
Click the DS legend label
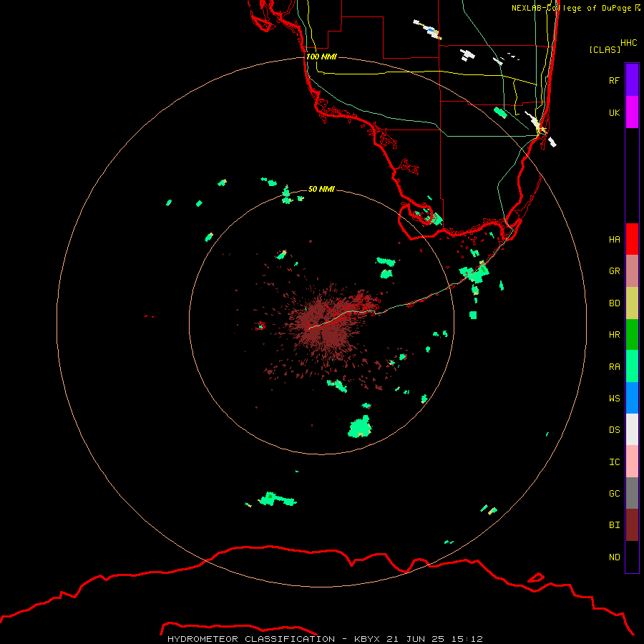(614, 430)
